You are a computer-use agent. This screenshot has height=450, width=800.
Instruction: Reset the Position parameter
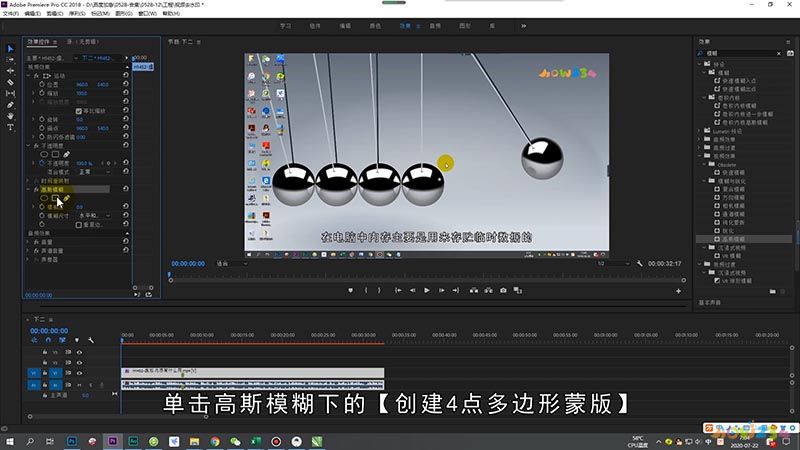click(x=126, y=84)
